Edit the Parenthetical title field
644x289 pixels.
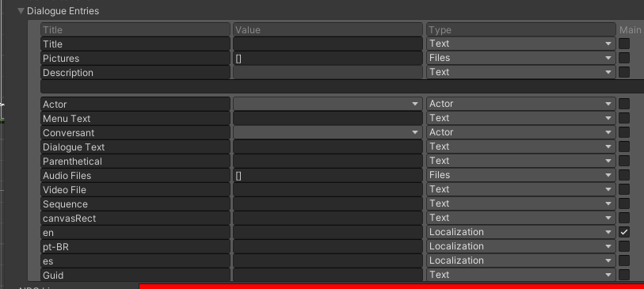[x=135, y=161]
